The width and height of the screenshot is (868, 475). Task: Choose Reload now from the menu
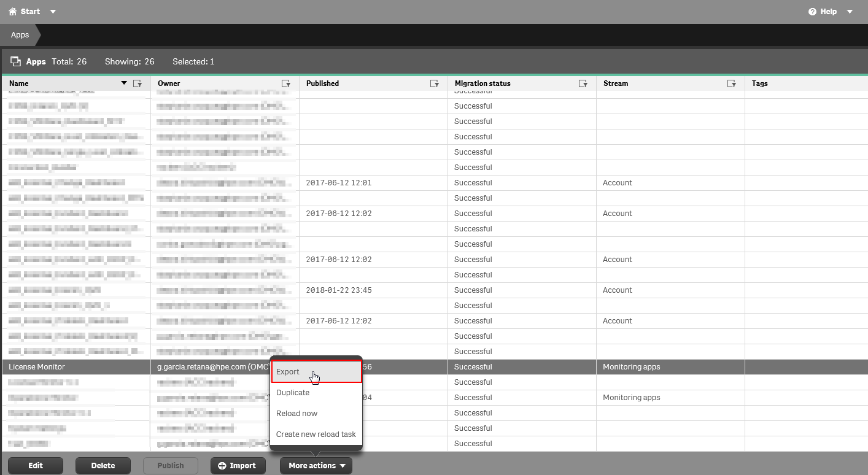(x=316, y=414)
